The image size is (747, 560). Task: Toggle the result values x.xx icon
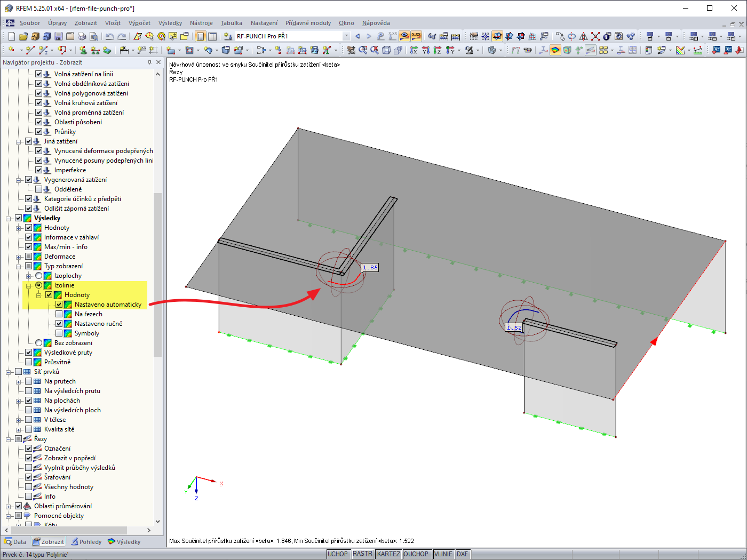tap(416, 36)
